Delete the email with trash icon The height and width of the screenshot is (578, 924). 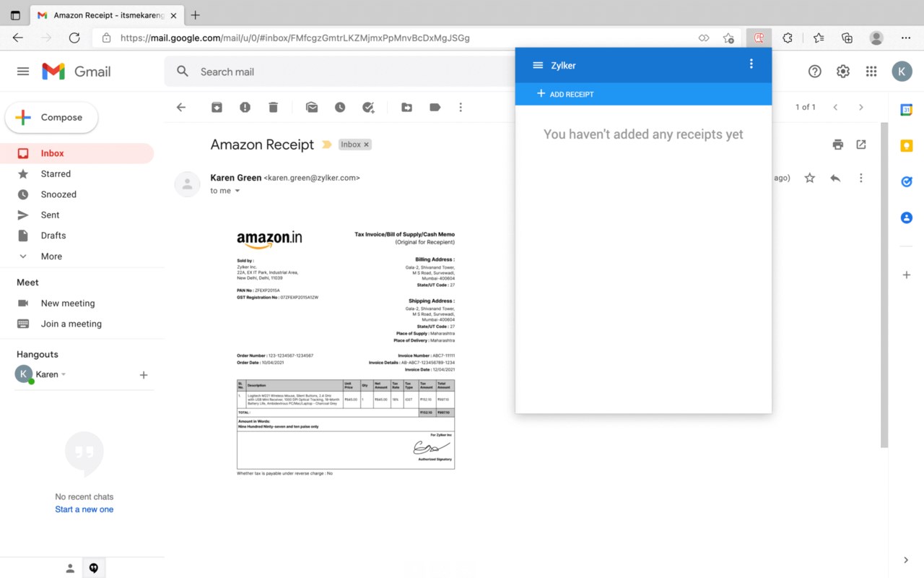(273, 107)
